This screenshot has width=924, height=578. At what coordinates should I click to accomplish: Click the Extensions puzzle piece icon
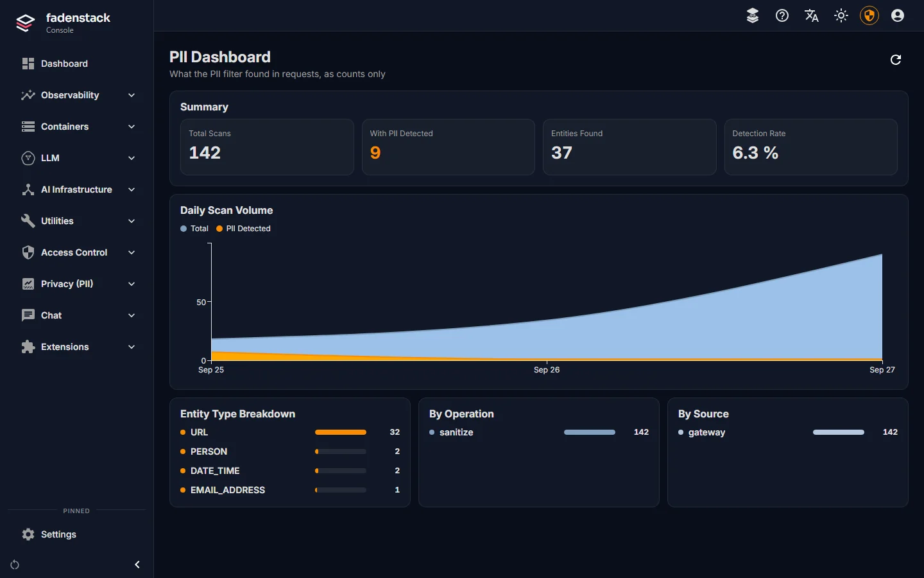(x=28, y=347)
